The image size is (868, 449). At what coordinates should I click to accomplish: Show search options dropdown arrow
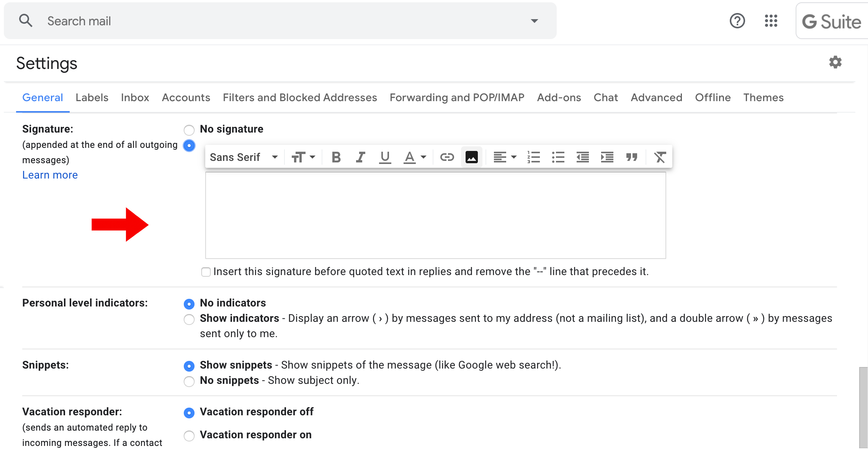click(534, 21)
